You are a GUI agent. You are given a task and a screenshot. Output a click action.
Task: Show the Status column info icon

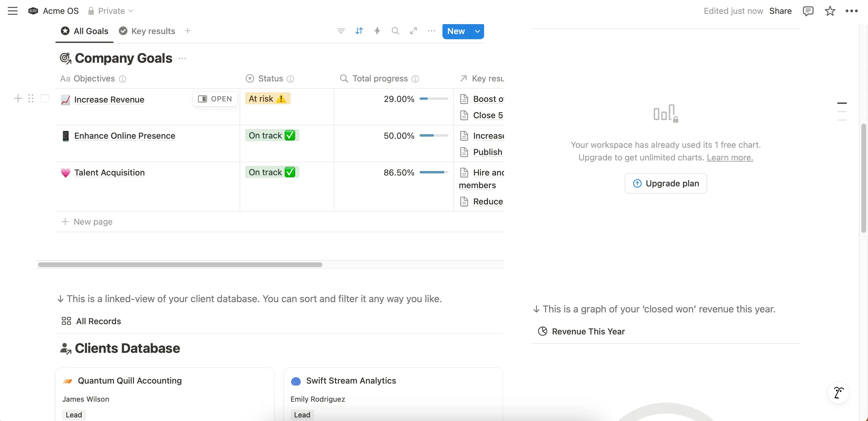pyautogui.click(x=290, y=79)
